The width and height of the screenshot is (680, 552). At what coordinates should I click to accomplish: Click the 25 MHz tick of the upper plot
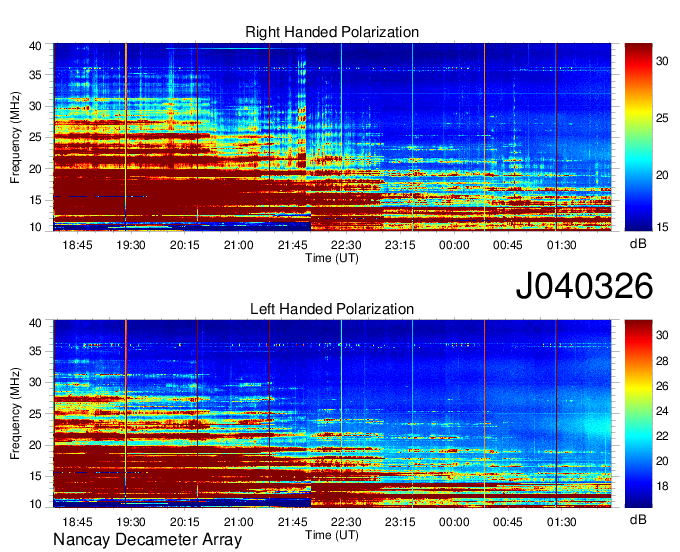click(x=35, y=137)
